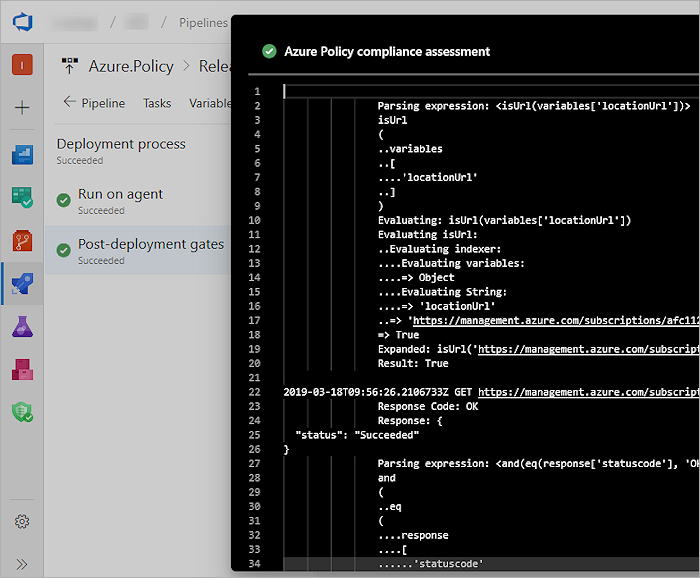Expand the sidebar with double chevron
This screenshot has width=700, height=578.
pyautogui.click(x=22, y=564)
